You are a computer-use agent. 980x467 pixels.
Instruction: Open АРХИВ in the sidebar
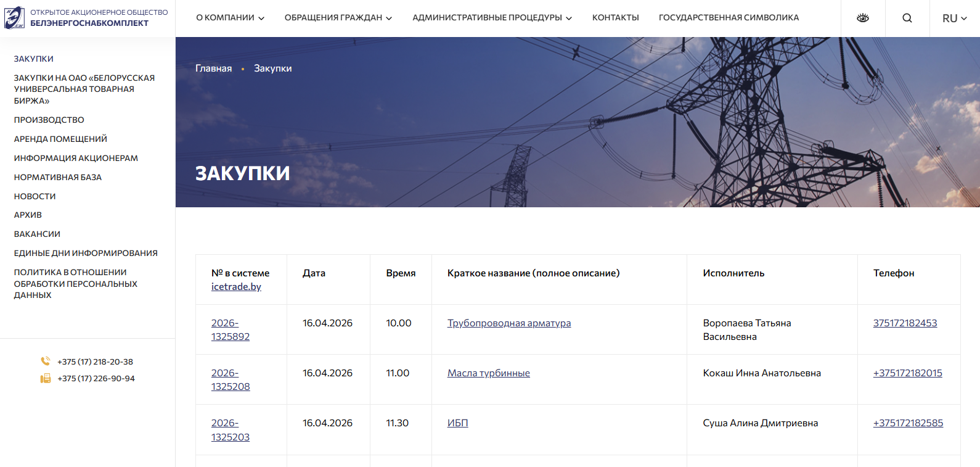(28, 215)
